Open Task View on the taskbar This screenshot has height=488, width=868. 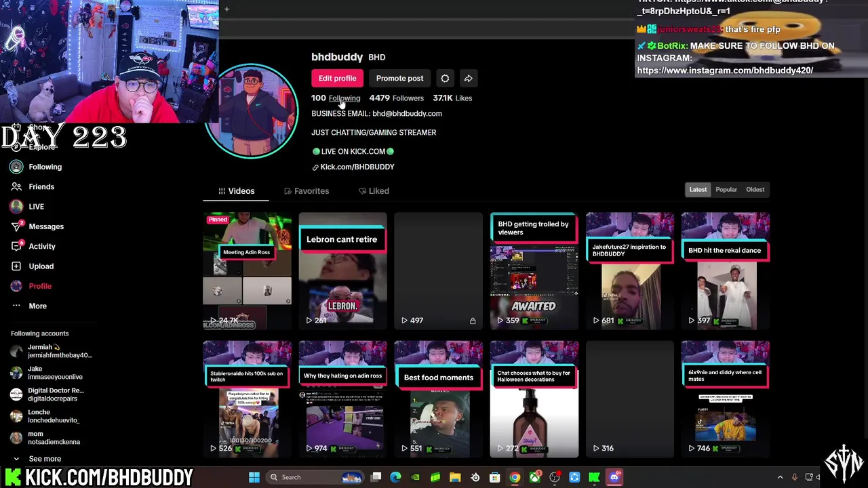pyautogui.click(x=376, y=477)
